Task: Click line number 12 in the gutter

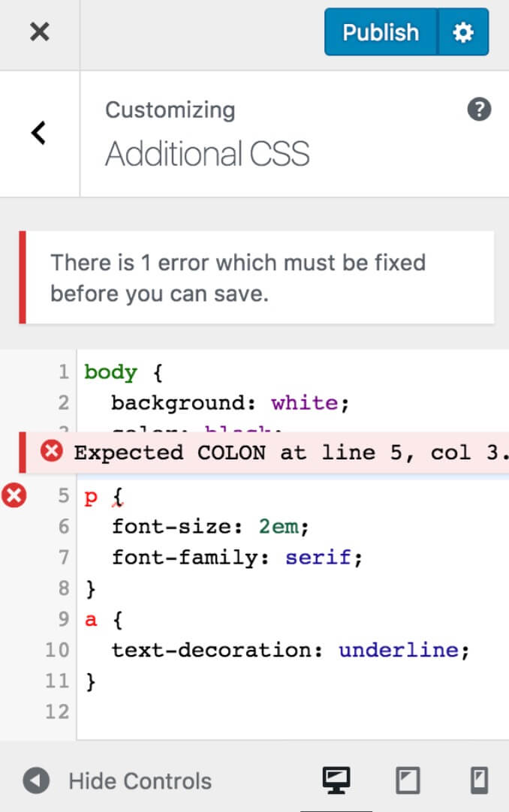Action: point(57,711)
